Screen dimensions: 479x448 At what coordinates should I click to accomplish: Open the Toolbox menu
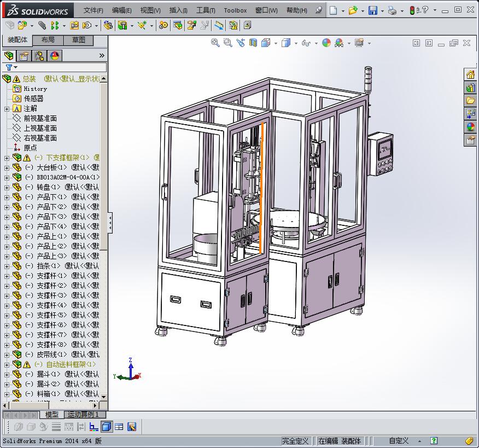[x=235, y=10]
